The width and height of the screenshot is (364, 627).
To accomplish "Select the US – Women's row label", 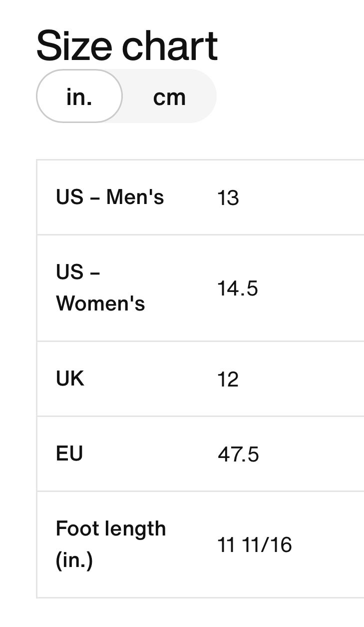I will point(100,288).
